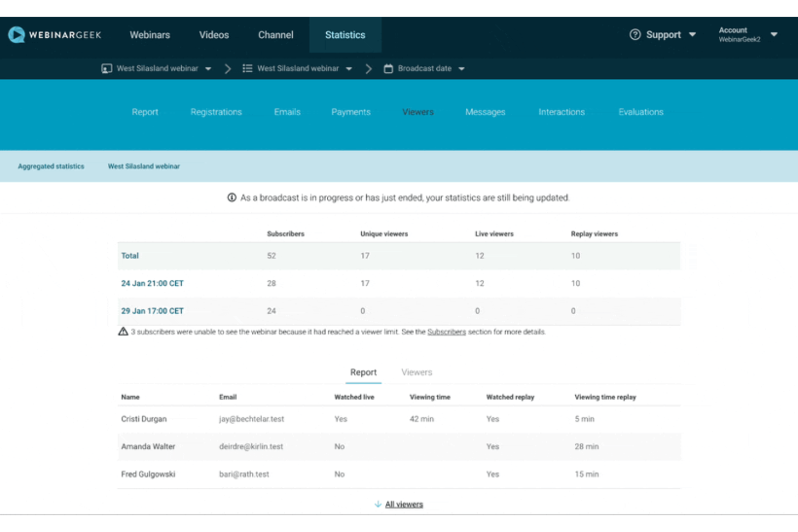Click the 24 Jan 21:00 CET broadcast link
798x532 pixels.
pyautogui.click(x=152, y=282)
